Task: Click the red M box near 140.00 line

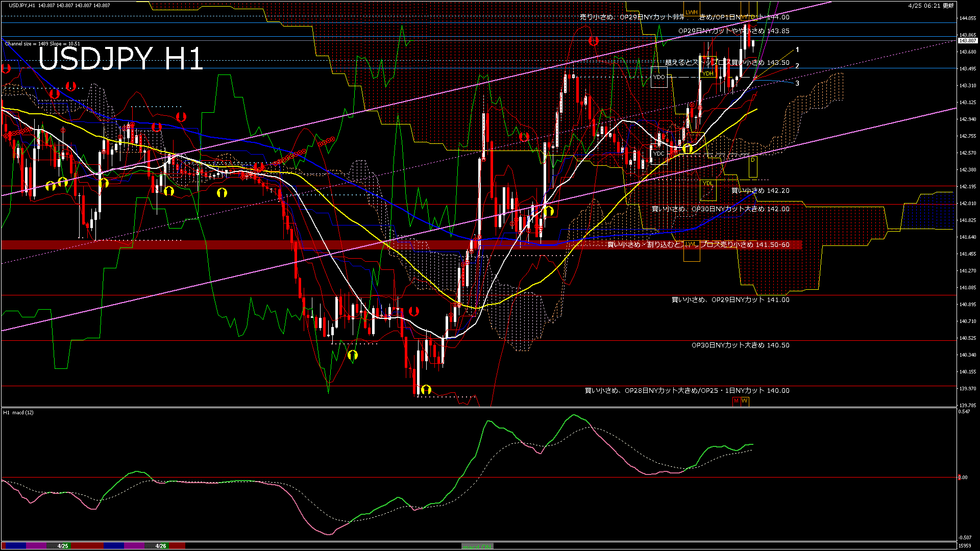Action: 736,401
